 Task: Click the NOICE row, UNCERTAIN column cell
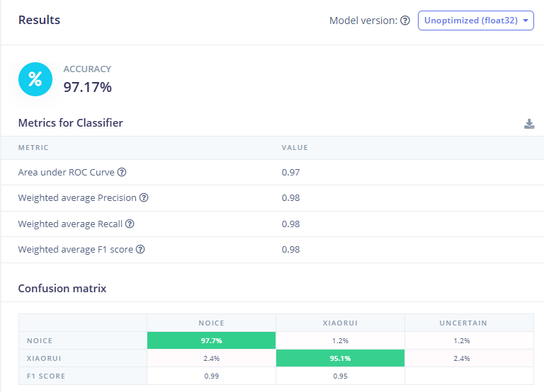coord(469,340)
